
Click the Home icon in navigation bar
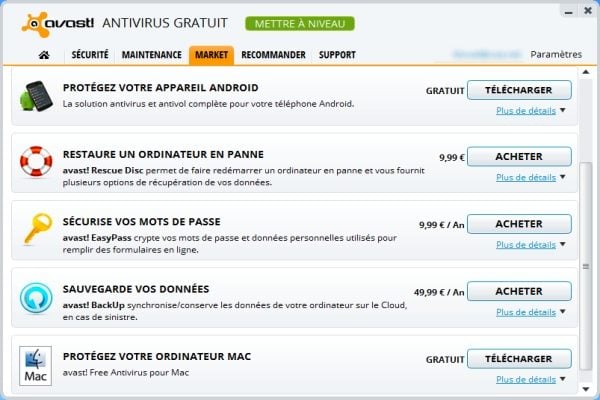pyautogui.click(x=43, y=55)
